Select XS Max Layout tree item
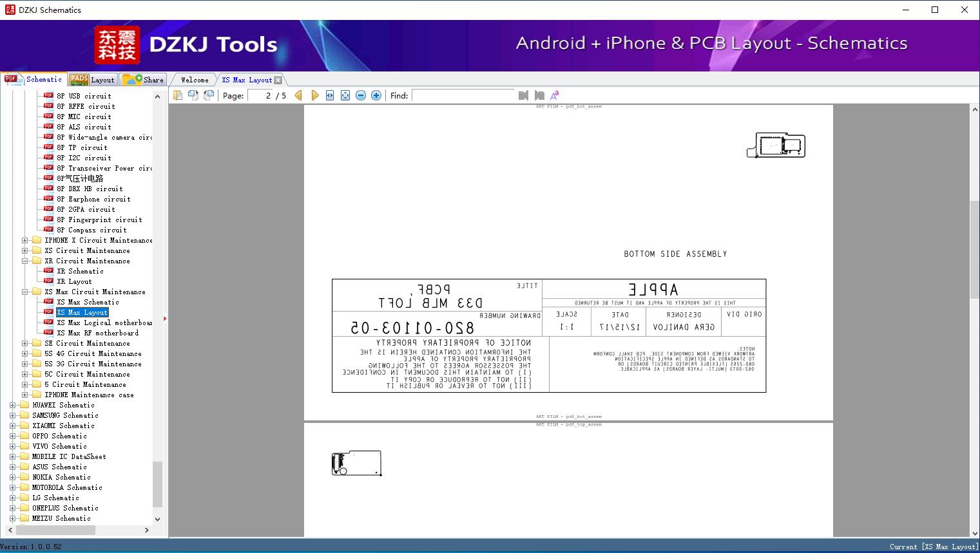 82,312
